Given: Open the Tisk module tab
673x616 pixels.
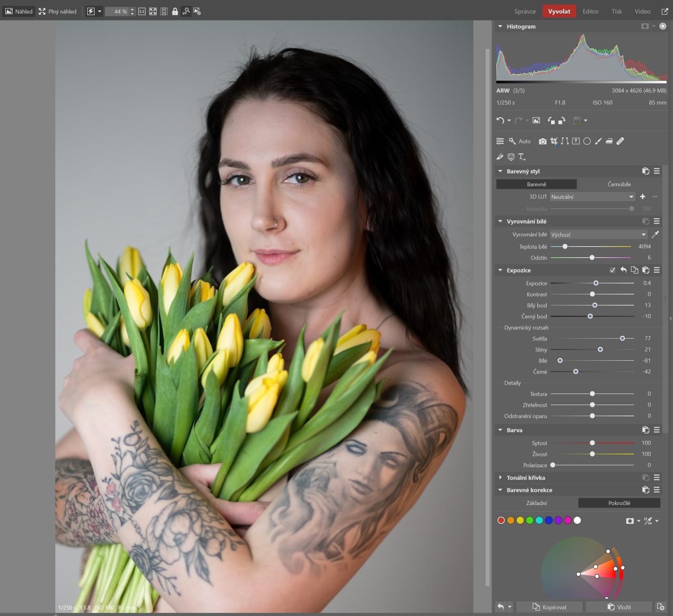Looking at the screenshot, I should click(x=617, y=11).
